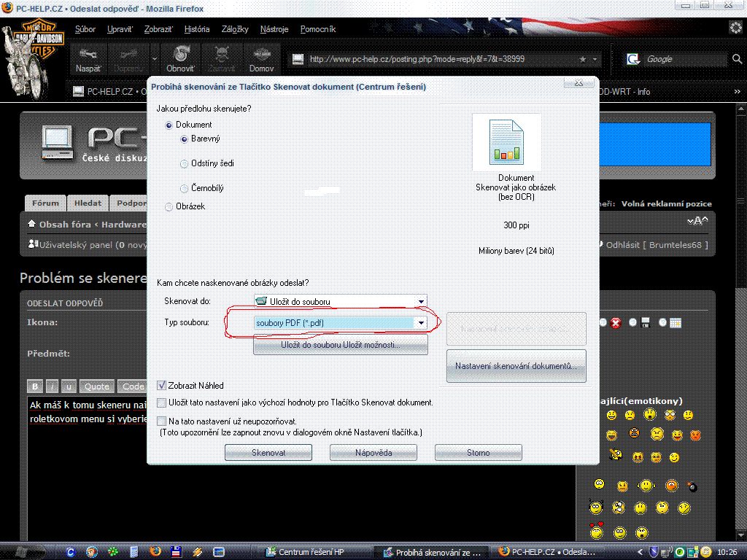This screenshot has height=560, width=747.
Task: Click the Skenovat button
Action: click(x=268, y=452)
